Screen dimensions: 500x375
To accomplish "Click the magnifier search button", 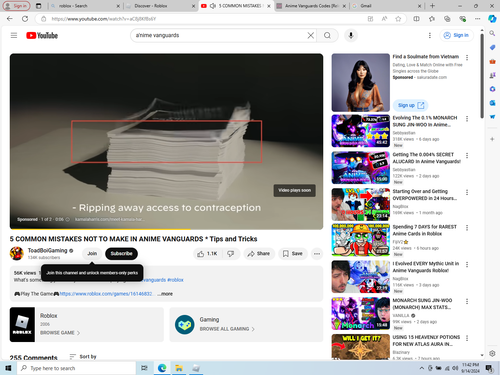I will [x=327, y=35].
